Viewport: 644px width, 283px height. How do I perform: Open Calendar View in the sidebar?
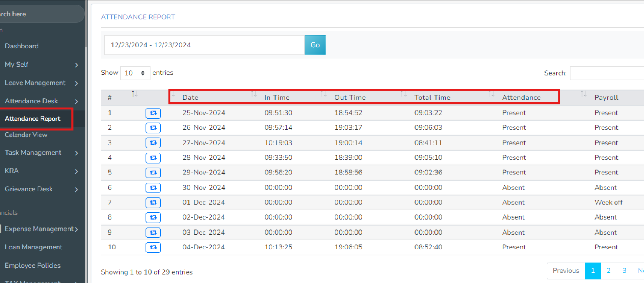tap(26, 135)
